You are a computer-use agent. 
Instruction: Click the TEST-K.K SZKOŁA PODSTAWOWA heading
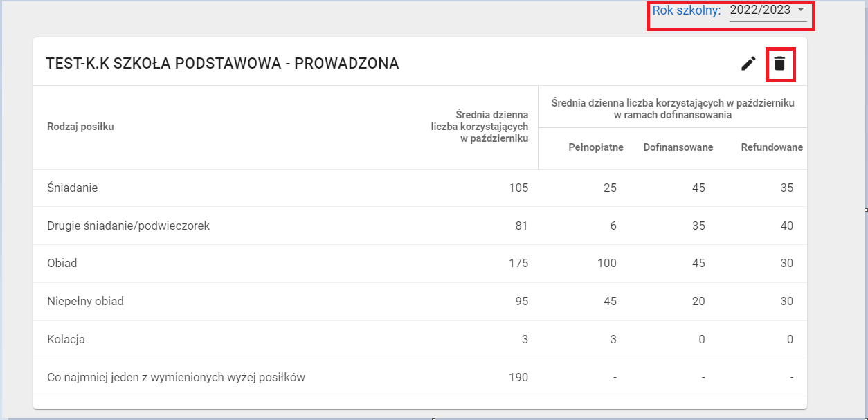(x=222, y=63)
